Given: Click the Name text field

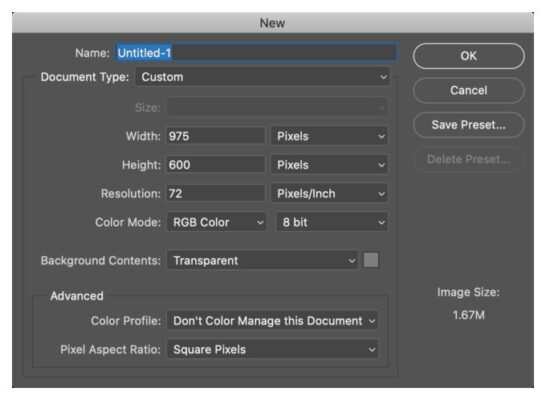Looking at the screenshot, I should click(256, 53).
